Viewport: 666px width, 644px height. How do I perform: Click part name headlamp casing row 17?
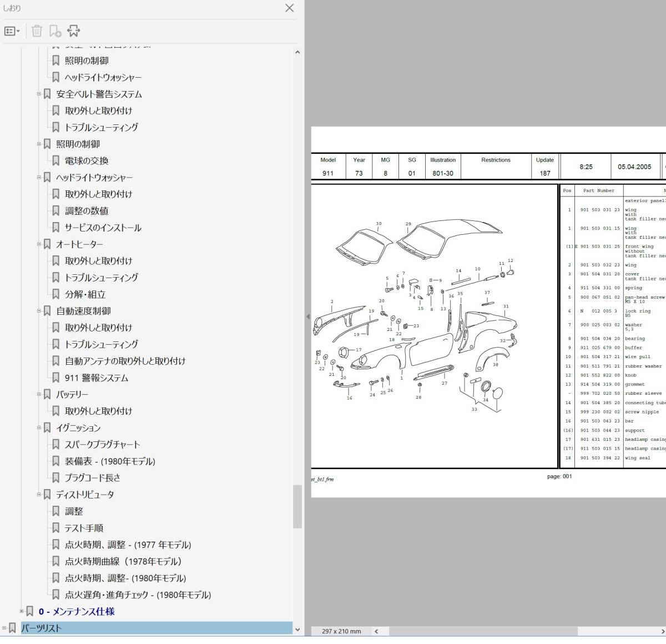(645, 439)
